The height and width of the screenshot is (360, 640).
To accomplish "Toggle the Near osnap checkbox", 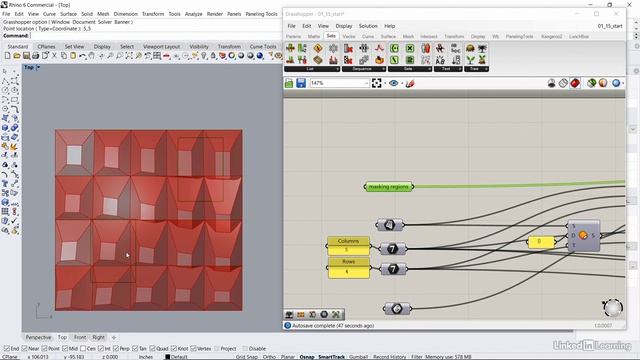I will [24, 349].
